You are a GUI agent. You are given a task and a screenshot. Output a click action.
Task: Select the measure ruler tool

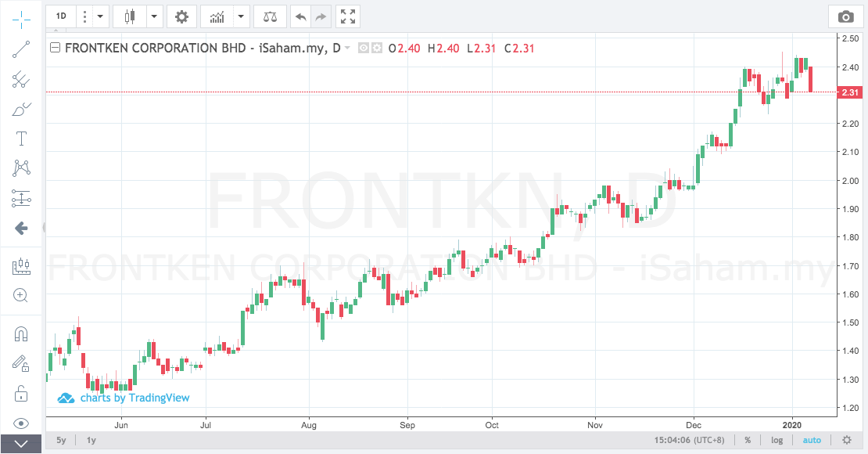tap(21, 266)
